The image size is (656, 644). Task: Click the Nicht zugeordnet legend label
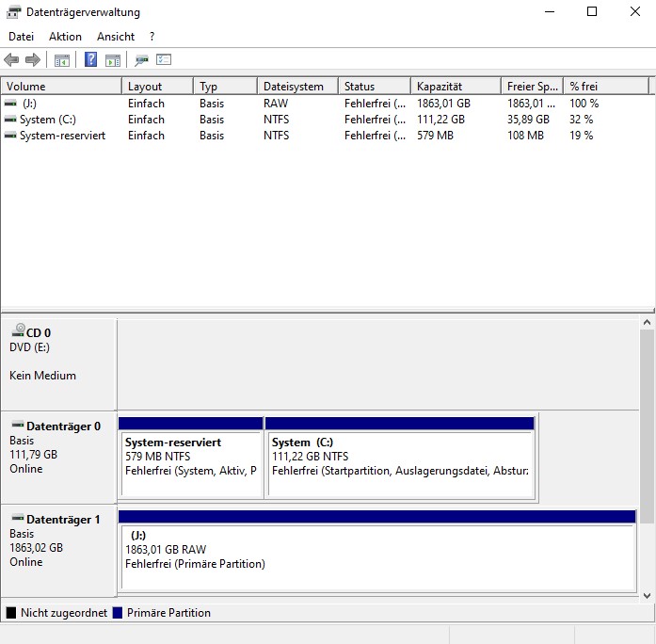pos(64,613)
